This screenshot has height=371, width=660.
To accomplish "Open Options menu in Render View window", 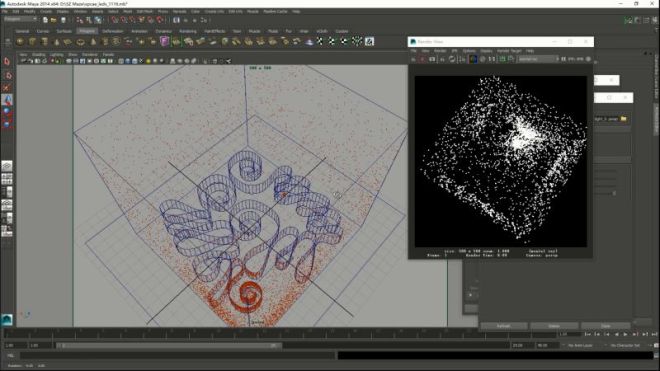I will pos(469,51).
